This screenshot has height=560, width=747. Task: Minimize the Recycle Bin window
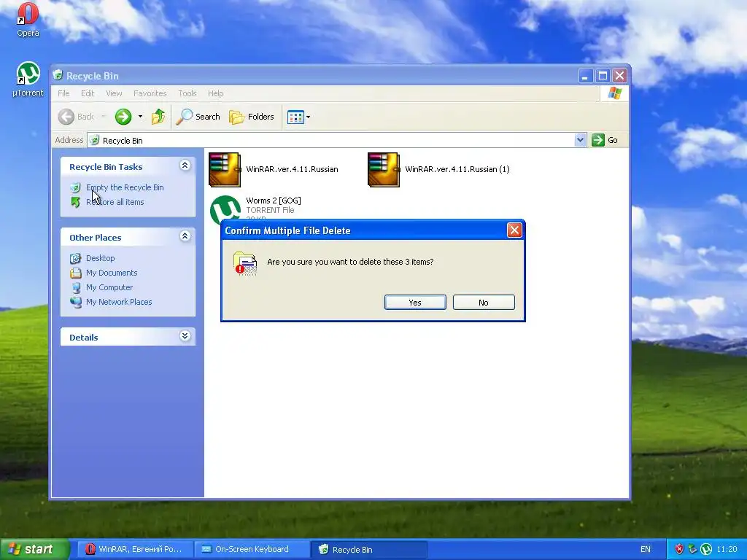coord(586,76)
